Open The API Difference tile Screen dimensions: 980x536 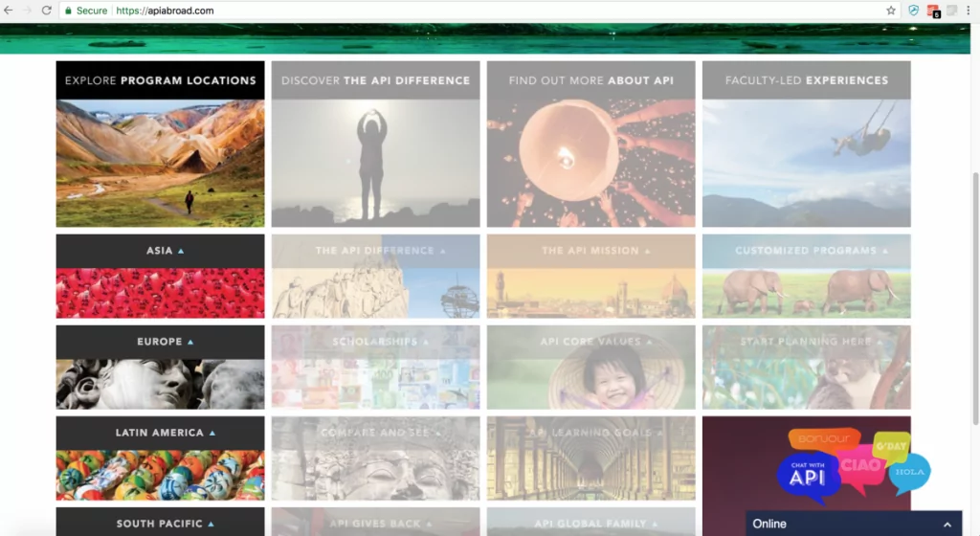375,276
